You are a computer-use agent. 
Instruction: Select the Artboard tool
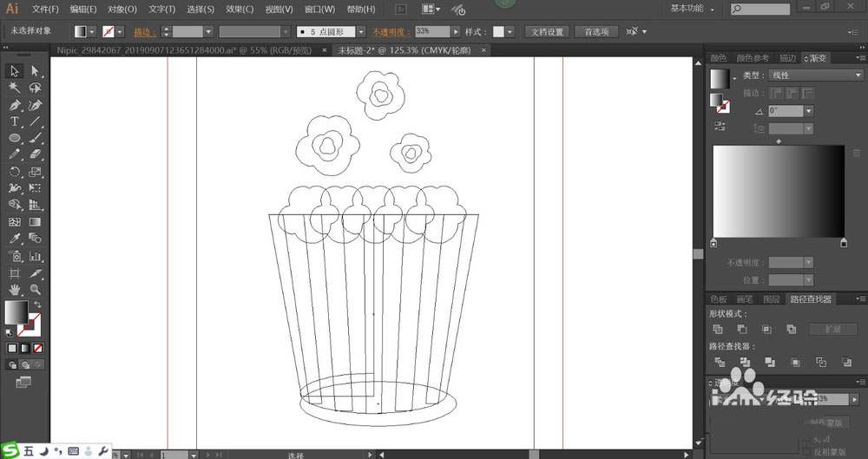click(x=15, y=273)
